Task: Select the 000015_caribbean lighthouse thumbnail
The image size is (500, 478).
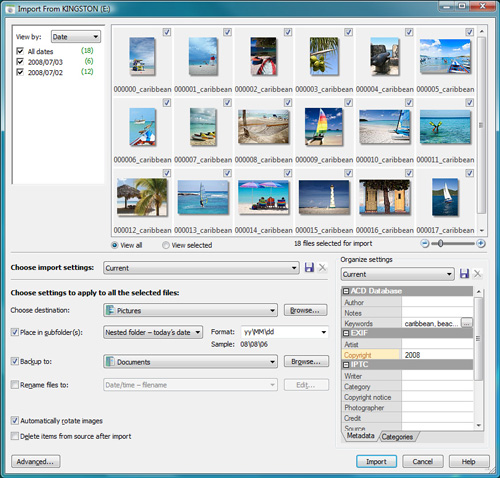Action: click(324, 197)
